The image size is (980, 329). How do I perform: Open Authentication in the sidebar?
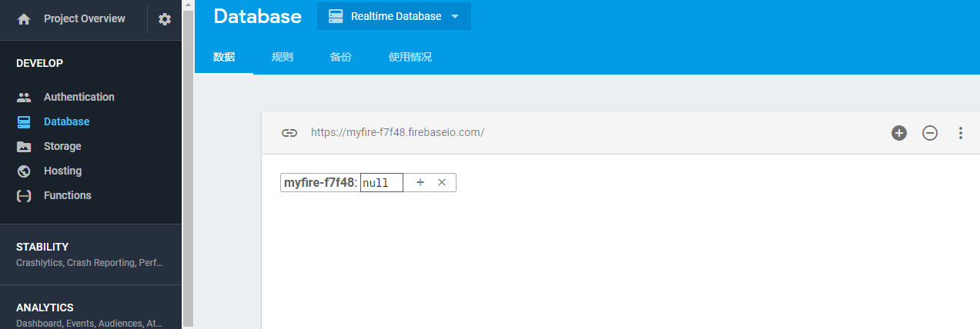tap(79, 97)
